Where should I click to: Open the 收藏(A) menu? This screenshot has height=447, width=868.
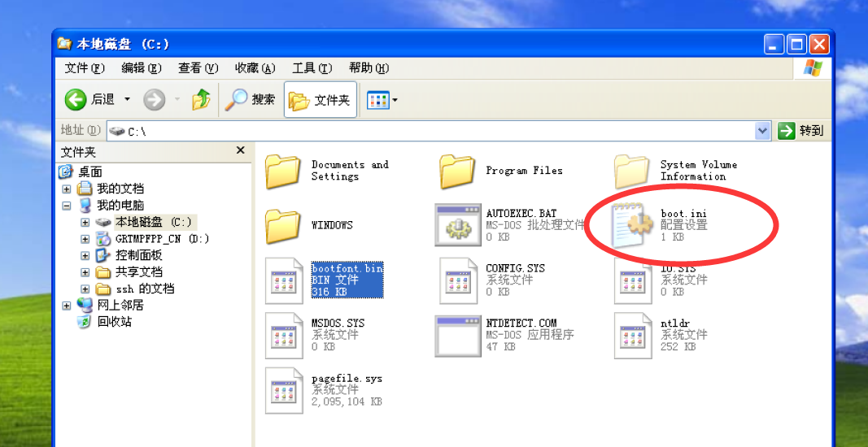click(x=255, y=68)
